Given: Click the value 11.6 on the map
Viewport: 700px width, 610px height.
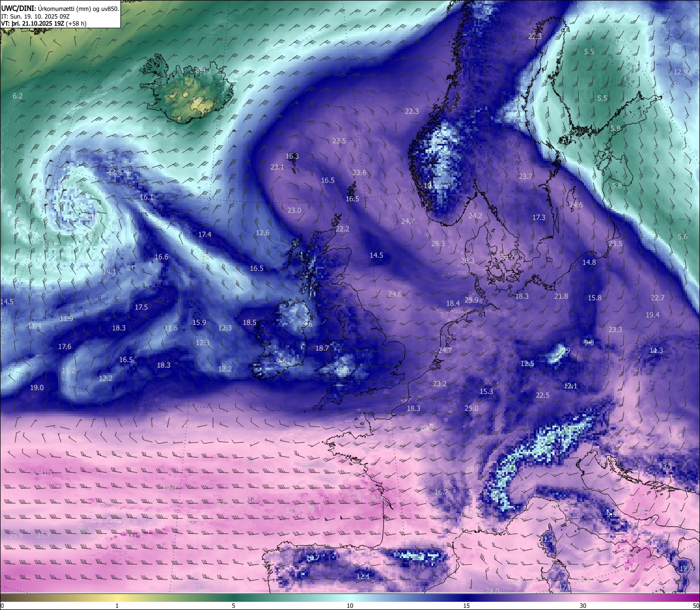Looking at the screenshot, I should click(171, 328).
